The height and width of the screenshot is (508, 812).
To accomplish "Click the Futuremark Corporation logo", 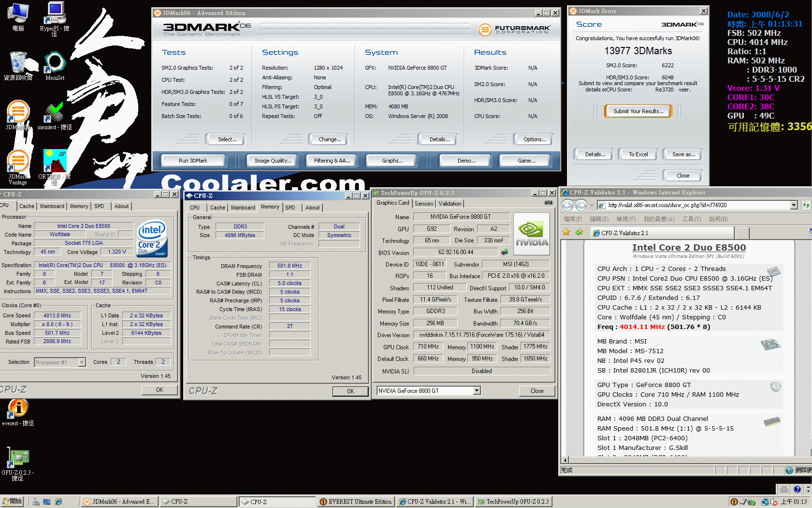I will click(x=514, y=30).
